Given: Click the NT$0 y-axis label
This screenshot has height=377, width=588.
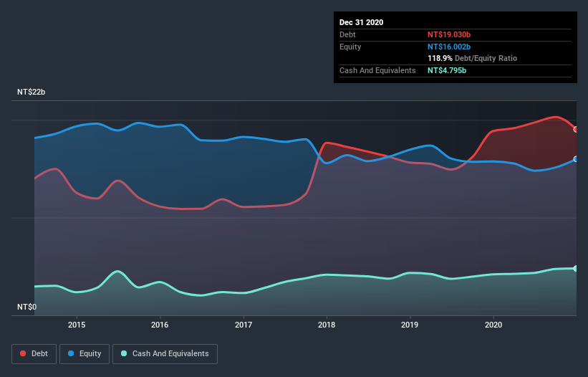Looking at the screenshot, I should point(27,307).
